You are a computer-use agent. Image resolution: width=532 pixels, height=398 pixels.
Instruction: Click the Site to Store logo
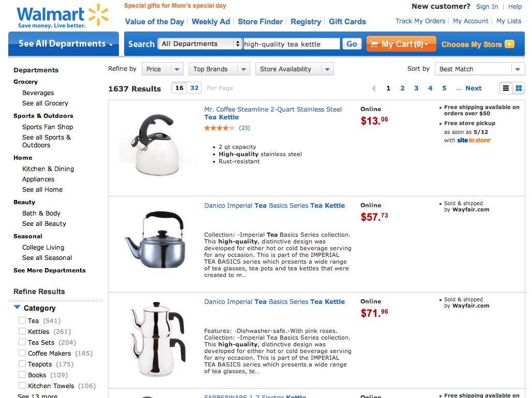point(474,140)
